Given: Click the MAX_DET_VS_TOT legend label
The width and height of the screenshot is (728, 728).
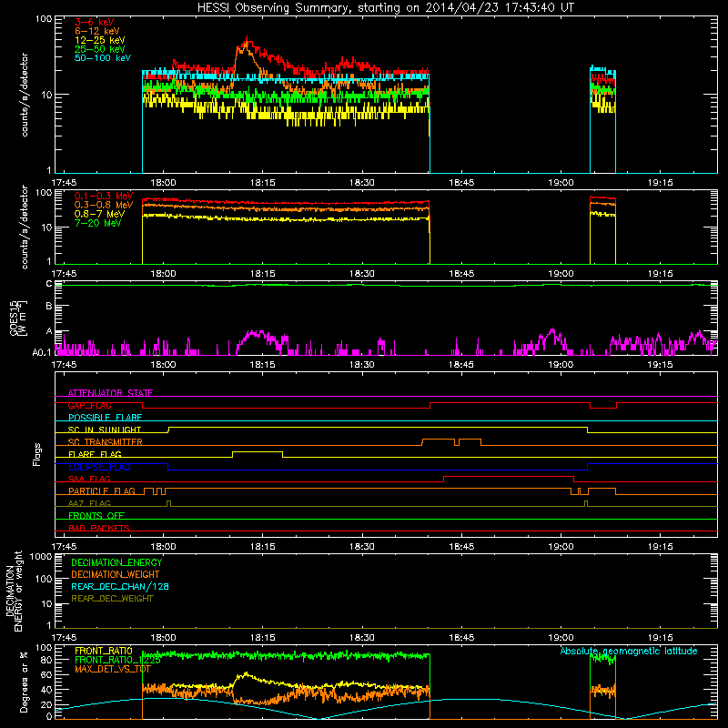Looking at the screenshot, I should [113, 669].
